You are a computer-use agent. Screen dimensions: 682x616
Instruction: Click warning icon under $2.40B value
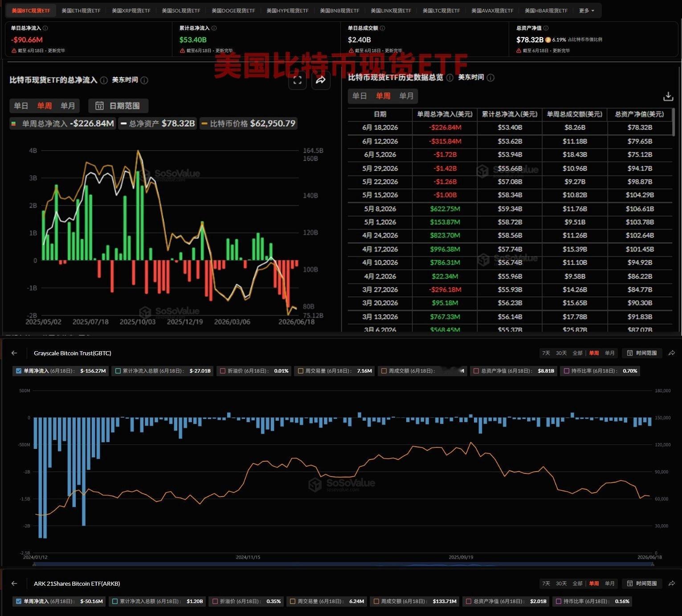click(351, 51)
